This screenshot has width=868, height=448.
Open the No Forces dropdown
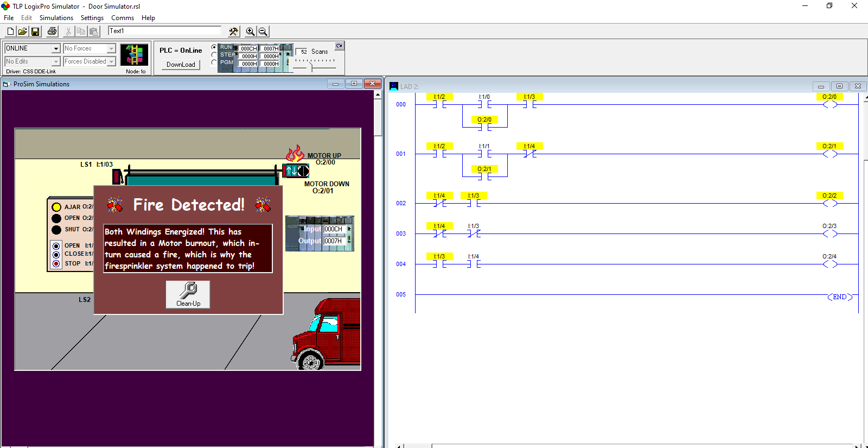coord(111,49)
